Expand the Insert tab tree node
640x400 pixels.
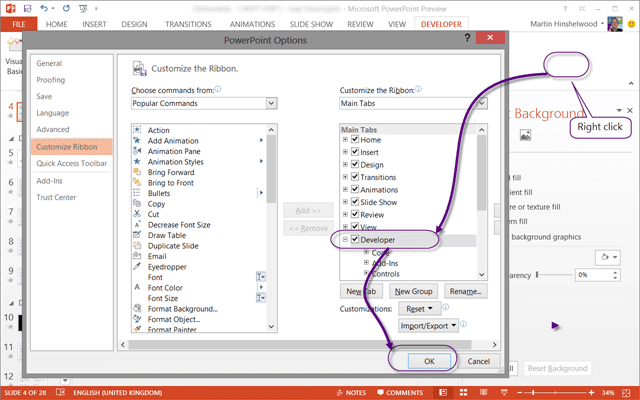click(x=345, y=152)
